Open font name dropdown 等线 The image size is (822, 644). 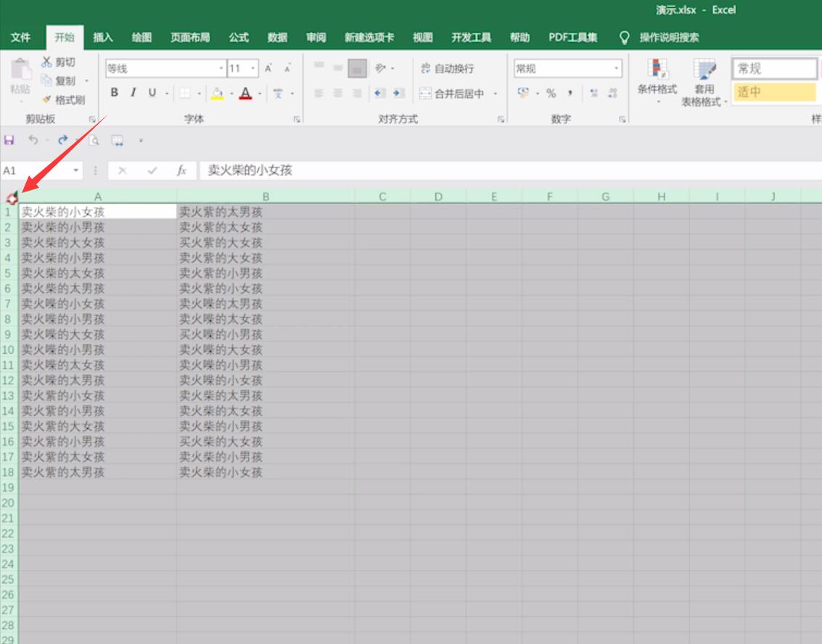[x=221, y=69]
